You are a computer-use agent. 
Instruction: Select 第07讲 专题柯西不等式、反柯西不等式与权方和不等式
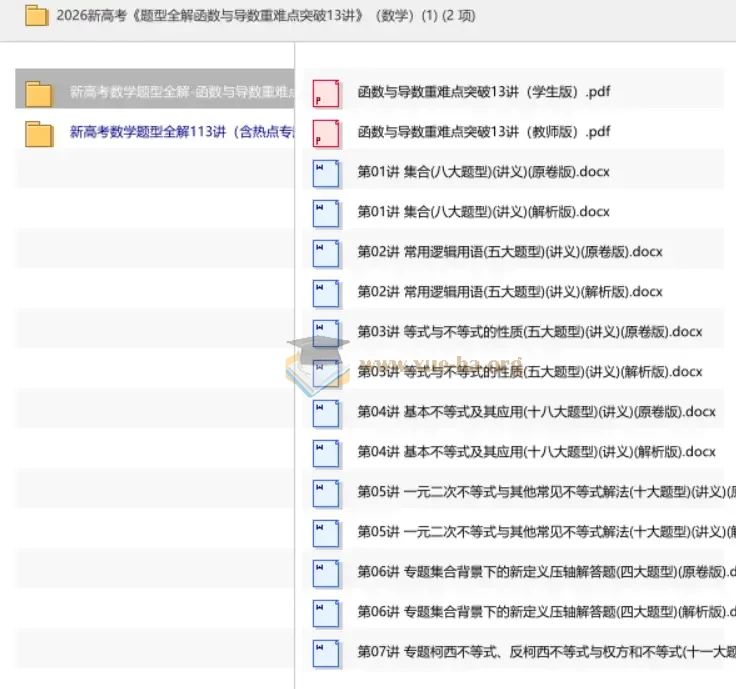(546, 651)
